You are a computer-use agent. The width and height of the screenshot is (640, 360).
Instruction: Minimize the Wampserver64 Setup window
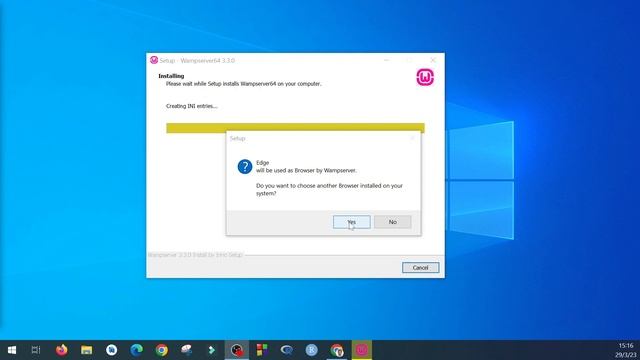[387, 60]
